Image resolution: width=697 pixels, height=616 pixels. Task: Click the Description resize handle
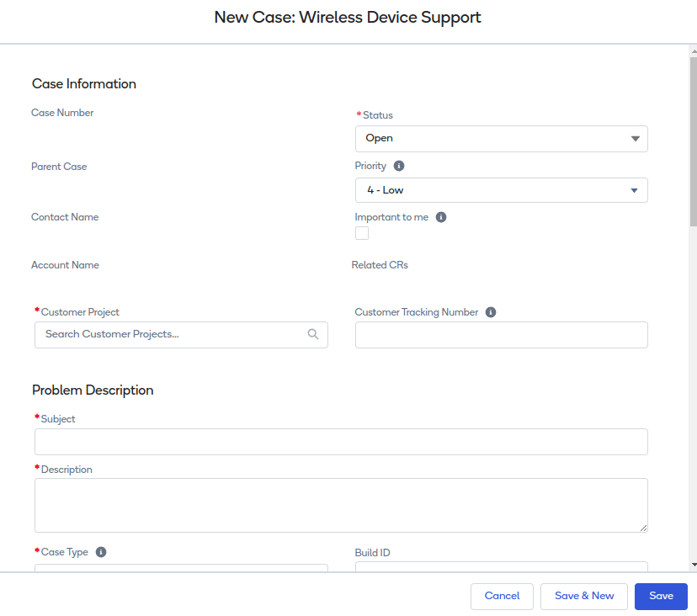click(x=643, y=528)
